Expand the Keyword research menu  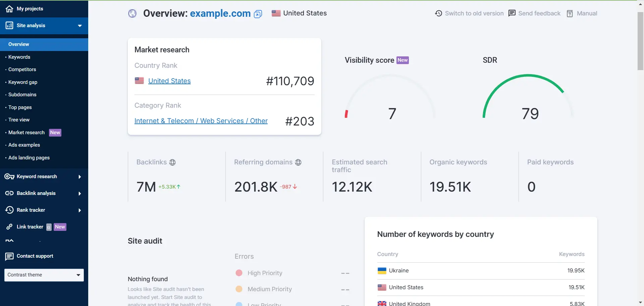79,176
